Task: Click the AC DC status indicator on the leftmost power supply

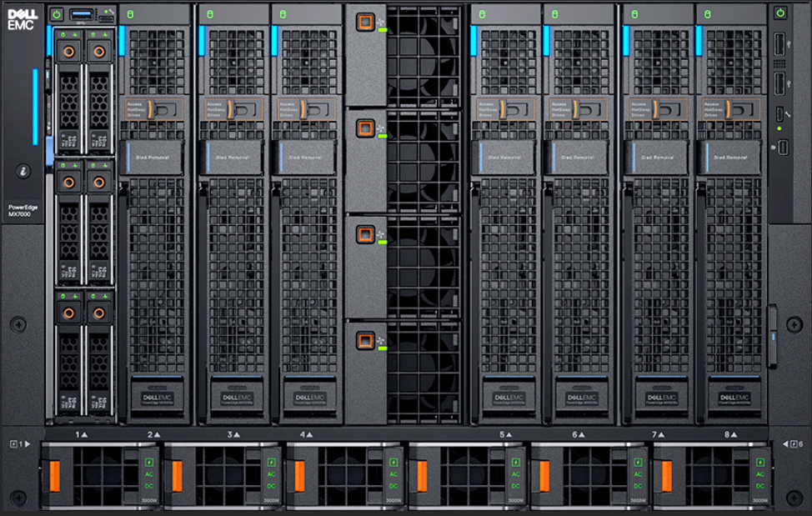Action: click(149, 474)
